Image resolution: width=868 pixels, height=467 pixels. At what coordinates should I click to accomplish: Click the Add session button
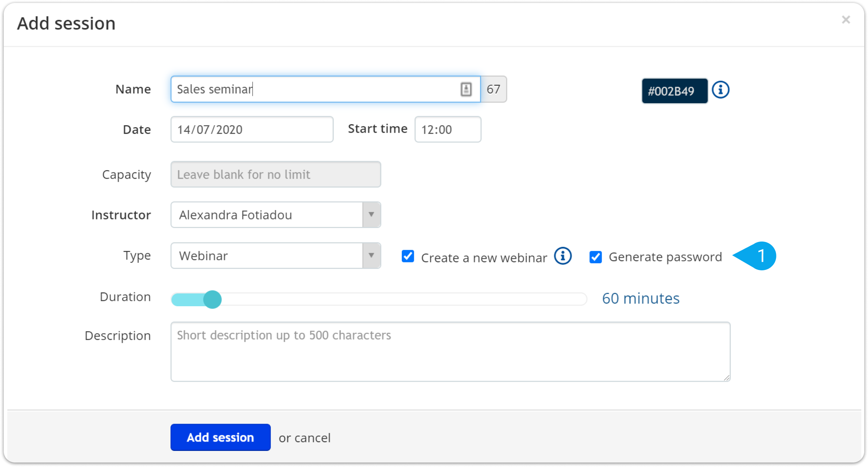(220, 437)
